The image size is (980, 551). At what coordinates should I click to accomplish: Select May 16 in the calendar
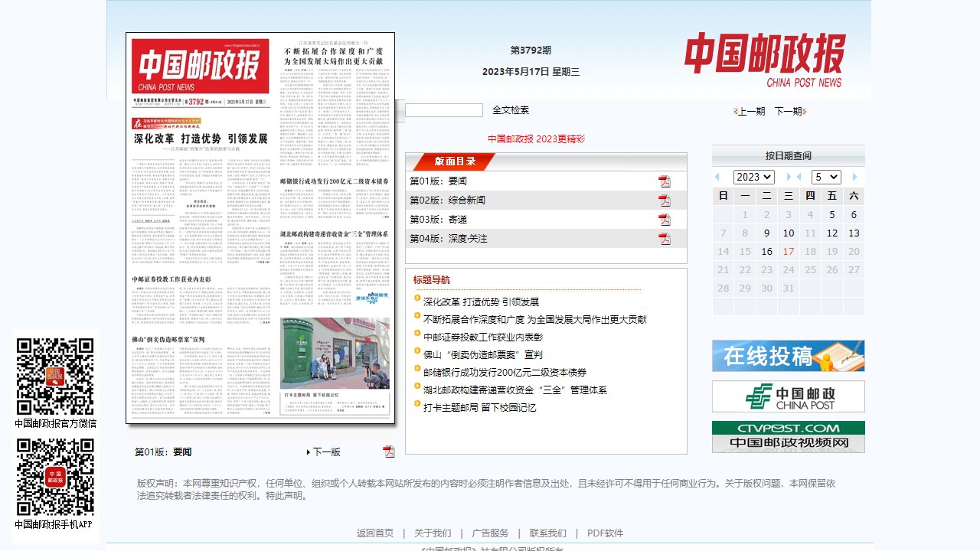(x=766, y=251)
